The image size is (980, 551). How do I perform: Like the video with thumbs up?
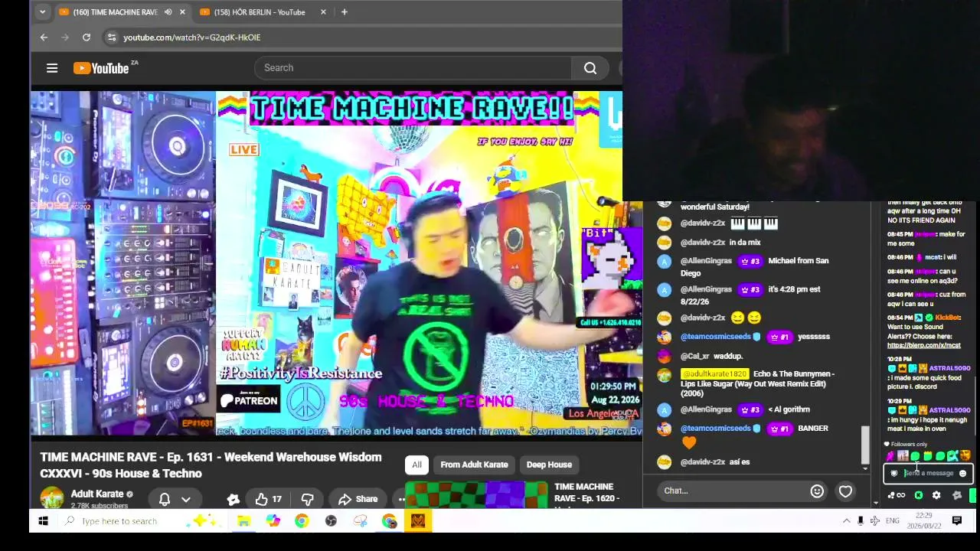[269, 499]
